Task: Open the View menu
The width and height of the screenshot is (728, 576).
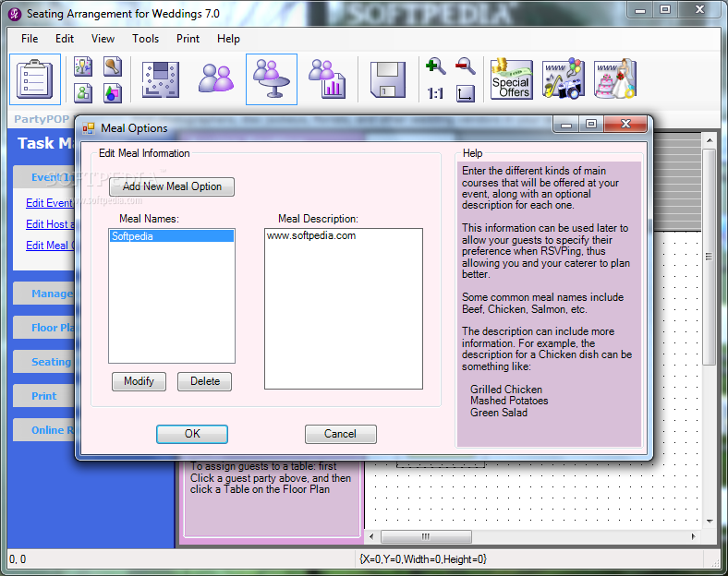Action: pyautogui.click(x=103, y=39)
